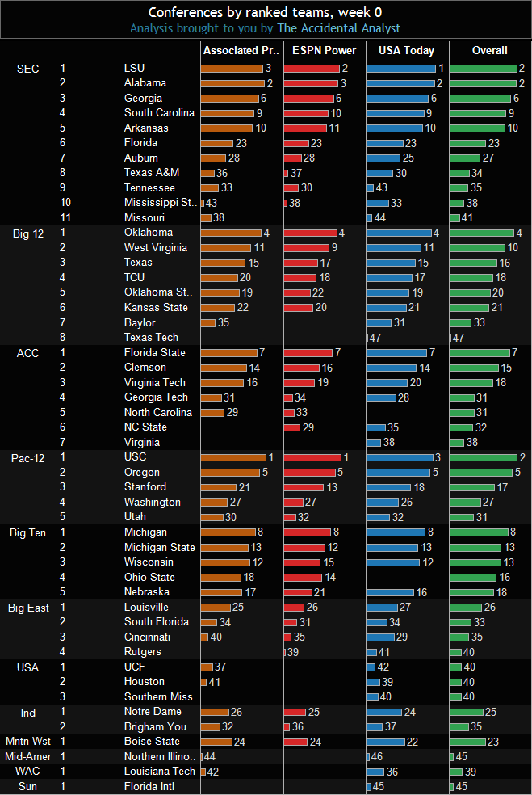The height and width of the screenshot is (795, 532).
Task: Click the Associated Press column header
Action: tap(241, 50)
